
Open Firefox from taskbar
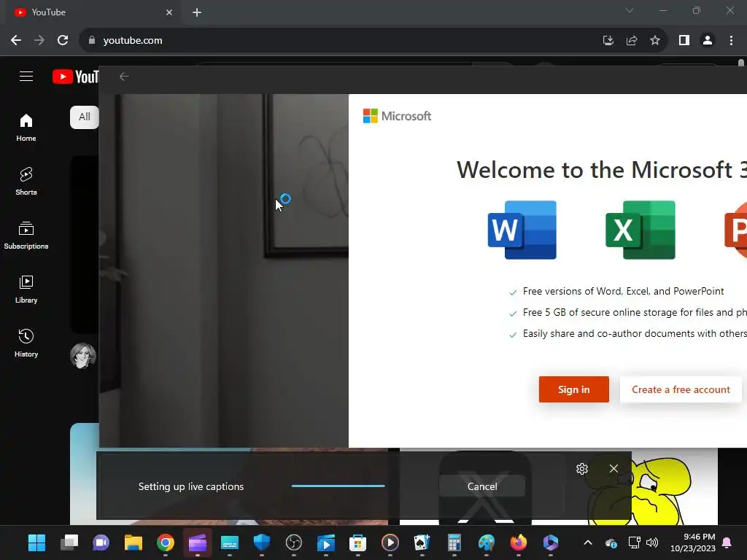(519, 542)
